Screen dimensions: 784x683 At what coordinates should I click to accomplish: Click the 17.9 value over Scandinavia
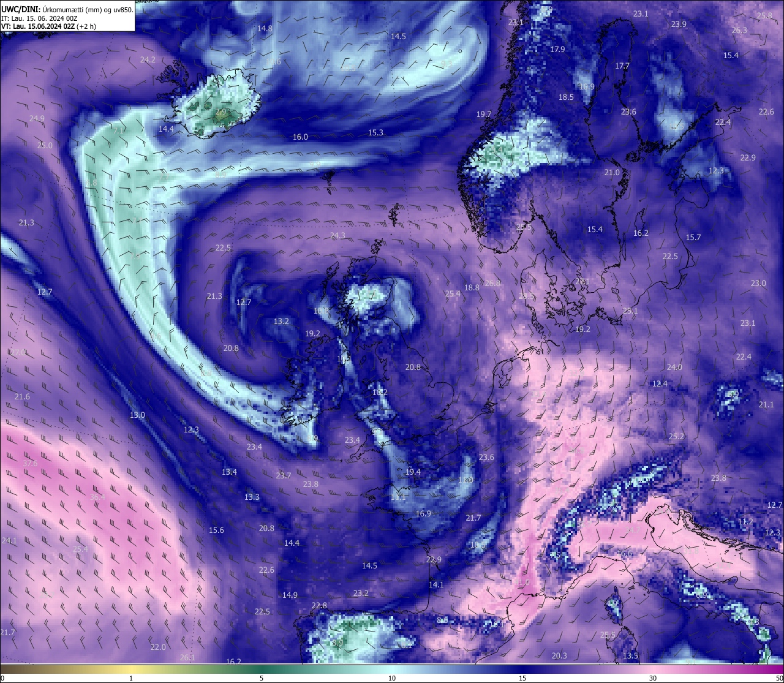point(557,50)
